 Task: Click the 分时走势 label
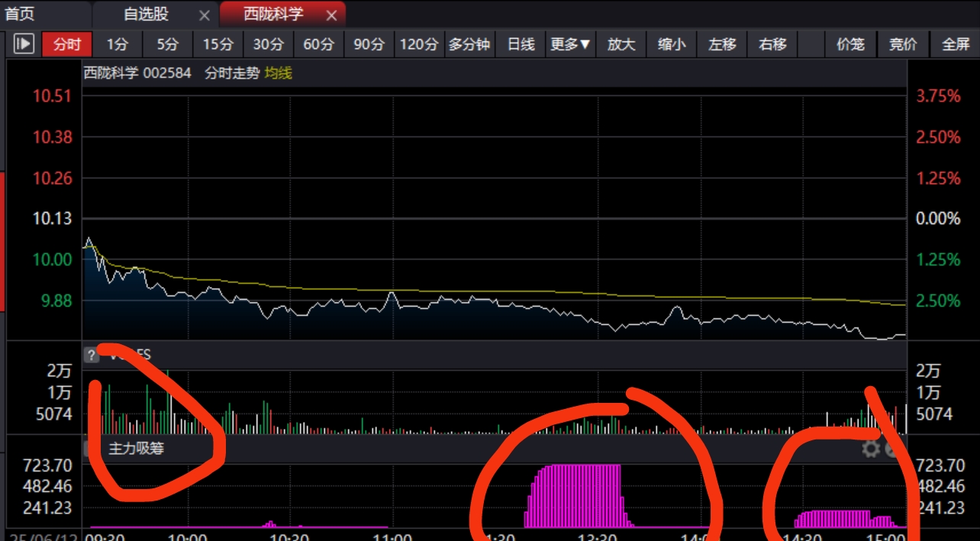232,73
